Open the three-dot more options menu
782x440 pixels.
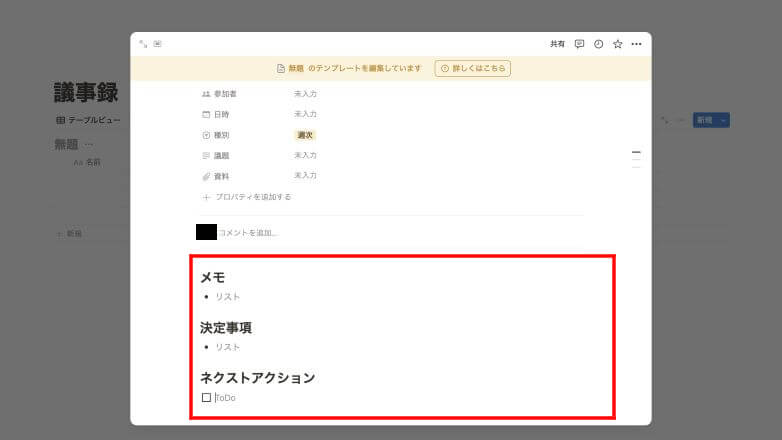pyautogui.click(x=636, y=44)
